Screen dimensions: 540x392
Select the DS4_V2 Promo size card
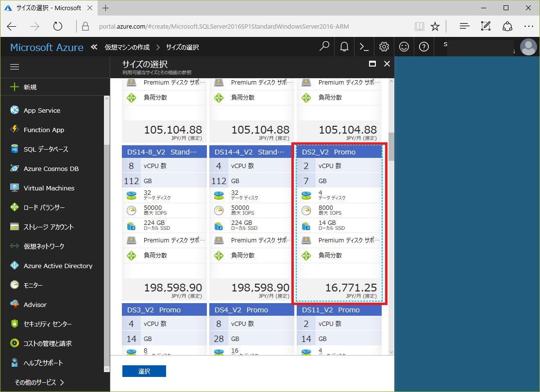pyautogui.click(x=252, y=329)
